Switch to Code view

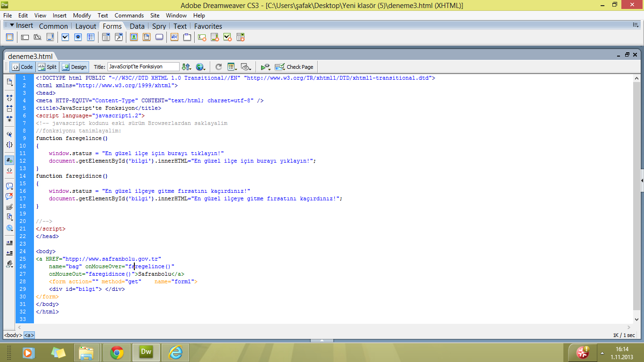click(x=22, y=67)
